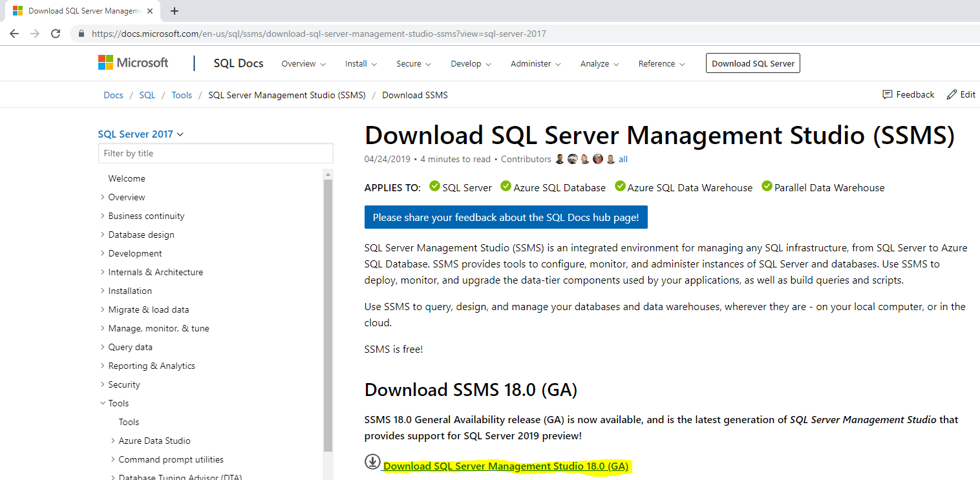Screen dimensions: 980x480
Task: Open a new browser tab
Action: 175,11
